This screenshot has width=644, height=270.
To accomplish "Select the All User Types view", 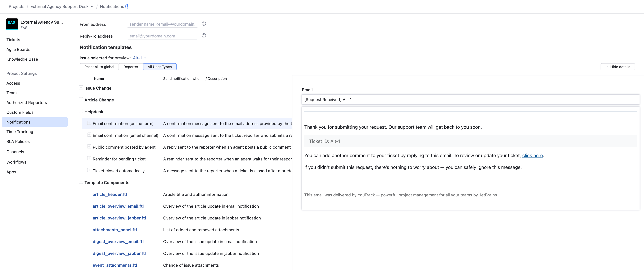I will click(x=160, y=67).
